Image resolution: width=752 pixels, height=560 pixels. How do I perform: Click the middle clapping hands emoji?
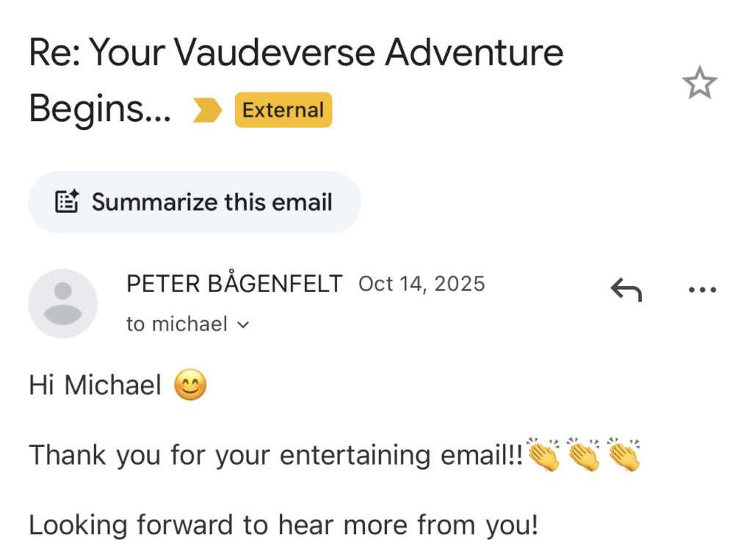(584, 455)
